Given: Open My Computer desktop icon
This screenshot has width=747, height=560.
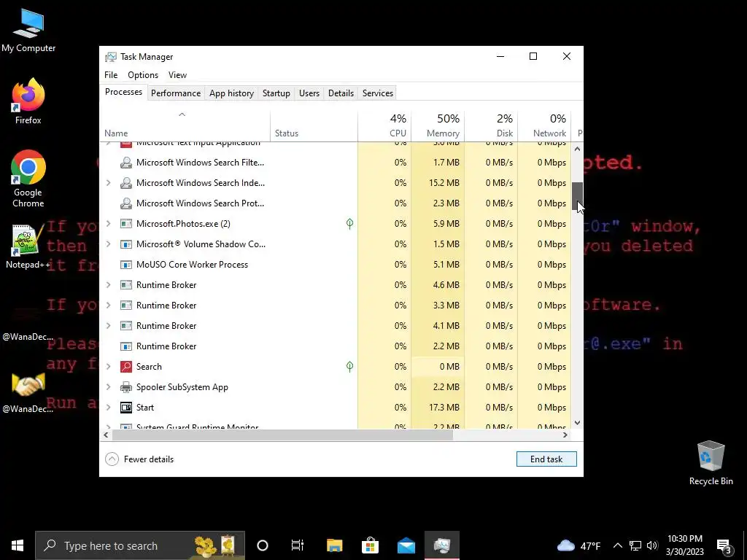Looking at the screenshot, I should 28,31.
